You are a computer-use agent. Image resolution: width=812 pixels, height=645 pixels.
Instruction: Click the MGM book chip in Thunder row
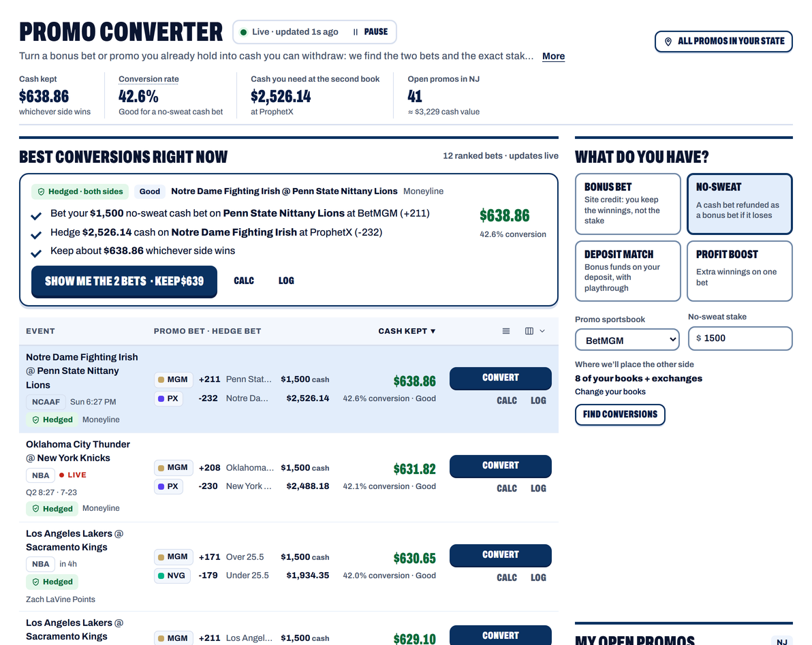click(174, 467)
